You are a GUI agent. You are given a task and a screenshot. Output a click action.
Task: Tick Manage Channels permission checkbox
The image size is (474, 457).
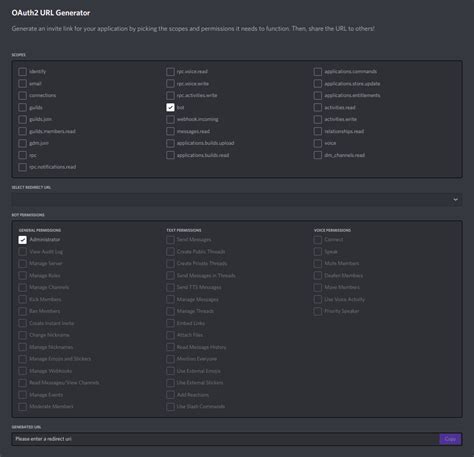pos(22,287)
